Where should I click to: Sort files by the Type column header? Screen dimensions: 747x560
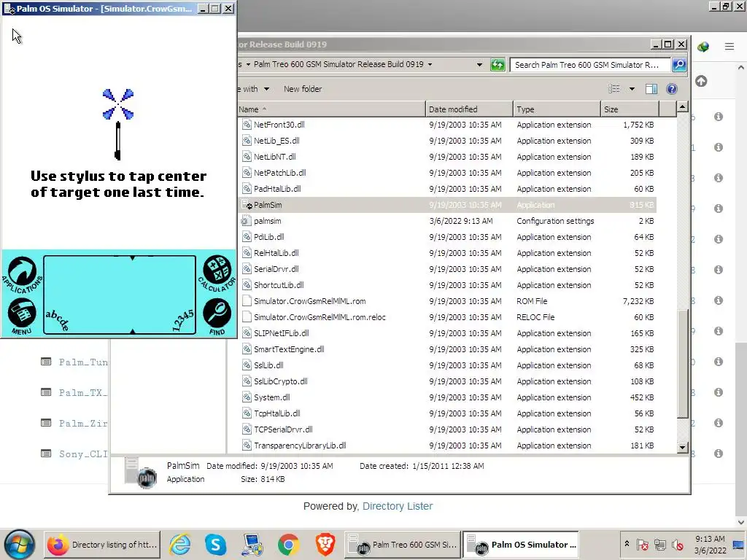point(557,109)
